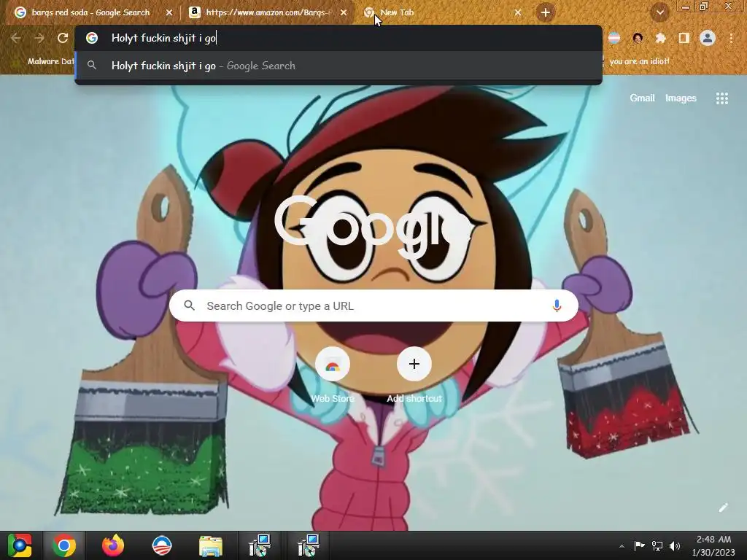The image size is (747, 560).
Task: Click the Obama logo taskbar icon
Action: point(161,545)
